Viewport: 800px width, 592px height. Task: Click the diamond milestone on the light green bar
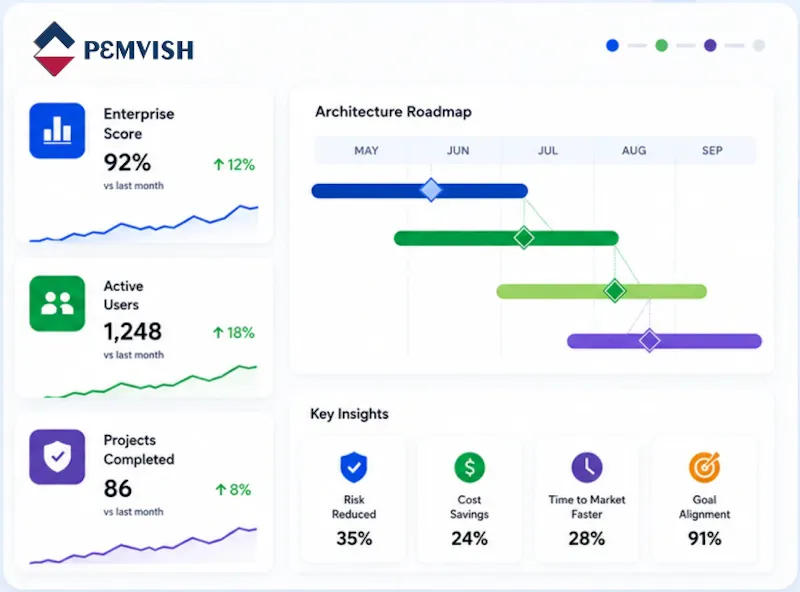pyautogui.click(x=615, y=291)
